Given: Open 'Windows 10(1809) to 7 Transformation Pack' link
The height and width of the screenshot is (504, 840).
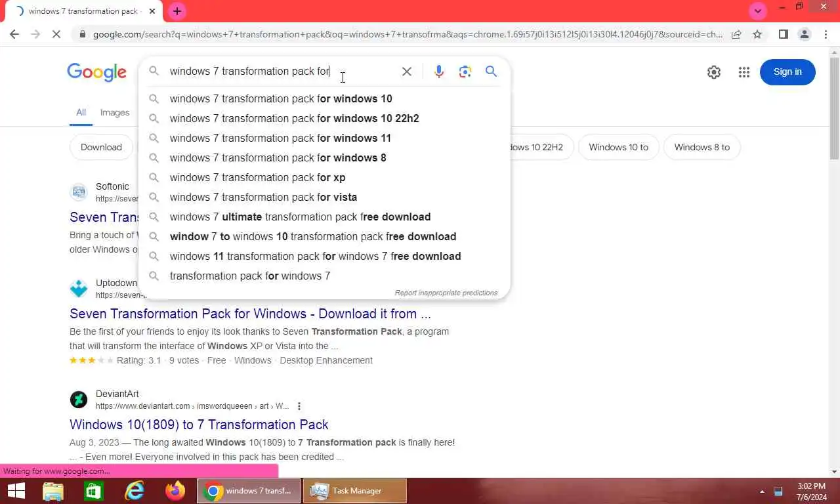Looking at the screenshot, I should point(199,425).
